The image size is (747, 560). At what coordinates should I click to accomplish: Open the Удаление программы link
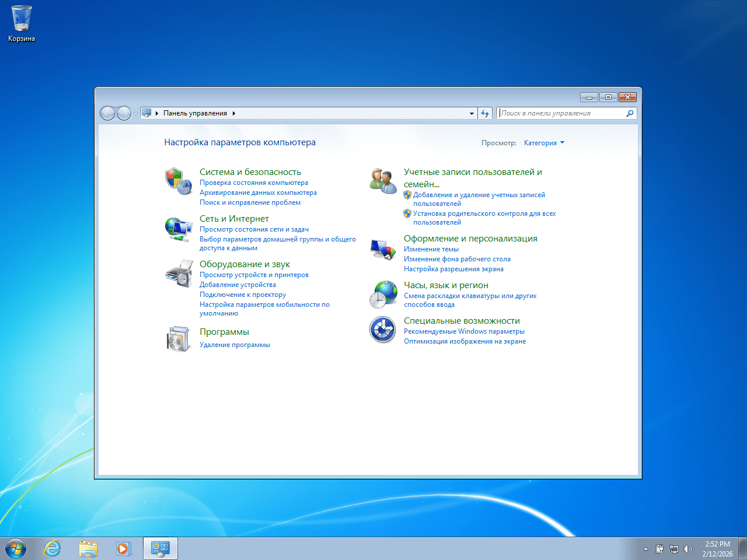235,345
